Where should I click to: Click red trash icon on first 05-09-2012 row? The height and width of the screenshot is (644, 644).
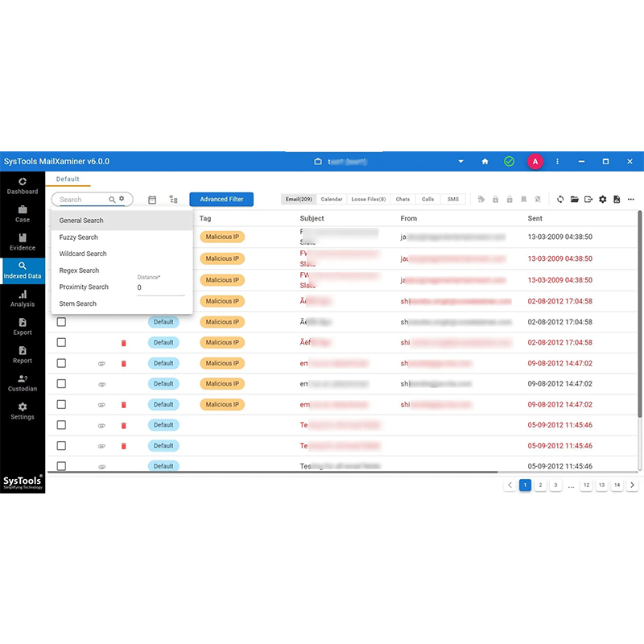pyautogui.click(x=124, y=426)
